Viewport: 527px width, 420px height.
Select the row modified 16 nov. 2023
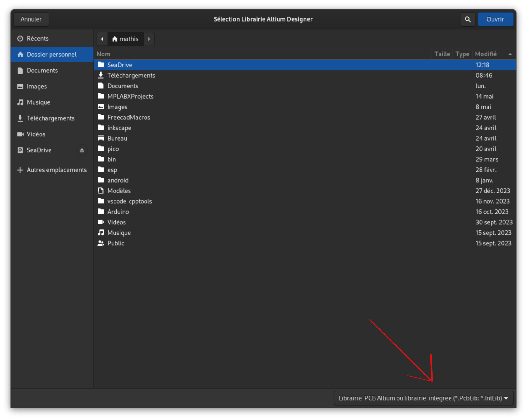click(x=305, y=201)
